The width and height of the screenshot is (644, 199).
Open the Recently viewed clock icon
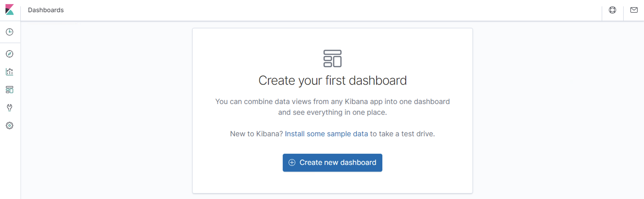point(9,32)
